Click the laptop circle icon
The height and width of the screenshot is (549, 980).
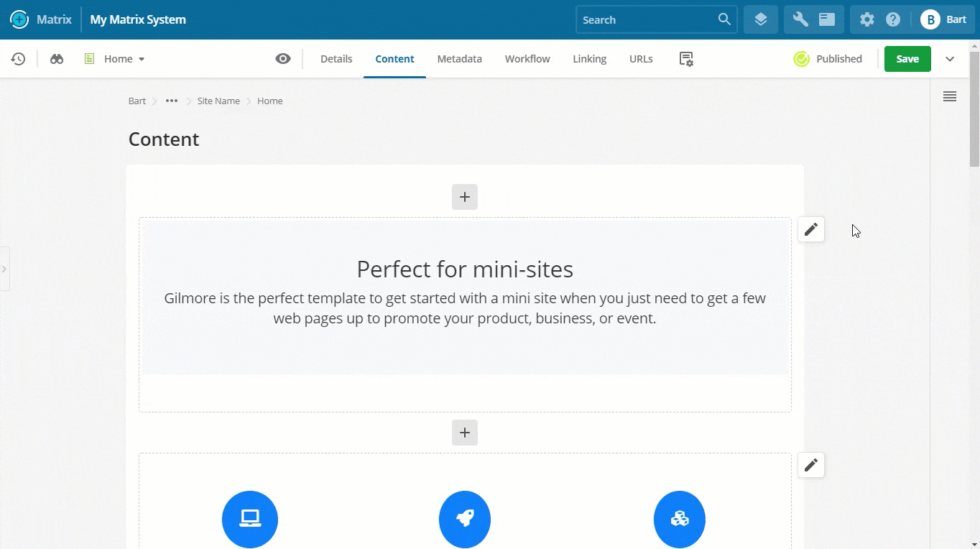[x=250, y=519]
